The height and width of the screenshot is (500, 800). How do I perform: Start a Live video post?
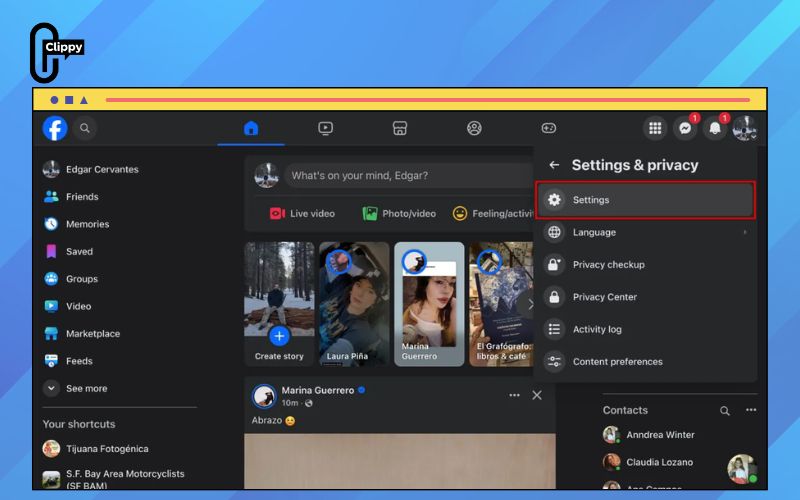(302, 213)
